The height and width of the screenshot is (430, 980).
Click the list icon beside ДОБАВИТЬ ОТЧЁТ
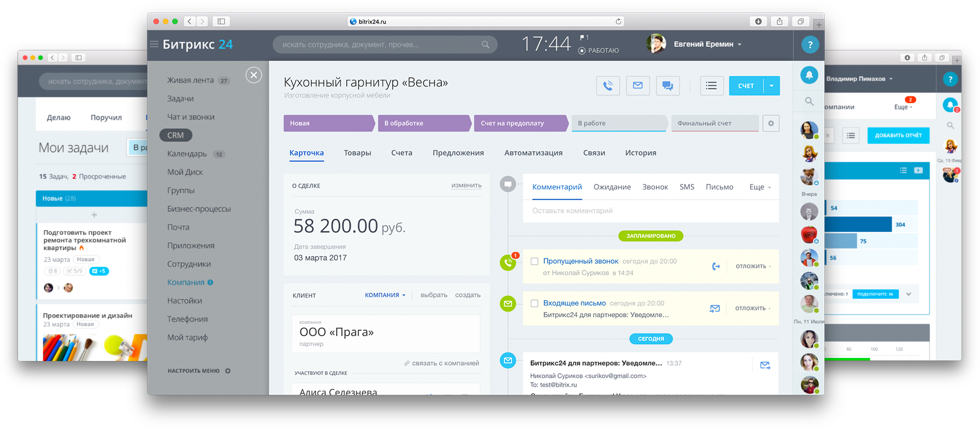(x=851, y=135)
